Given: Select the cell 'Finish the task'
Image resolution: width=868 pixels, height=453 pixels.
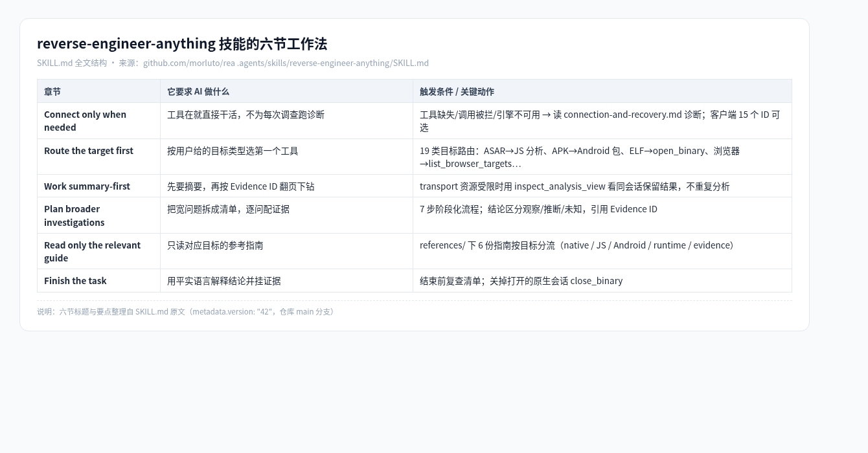Looking at the screenshot, I should point(98,281).
